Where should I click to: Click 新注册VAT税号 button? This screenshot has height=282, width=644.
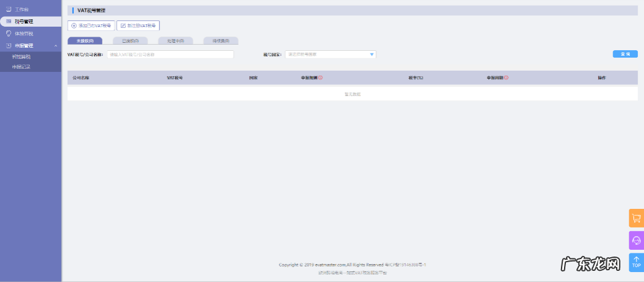138,25
